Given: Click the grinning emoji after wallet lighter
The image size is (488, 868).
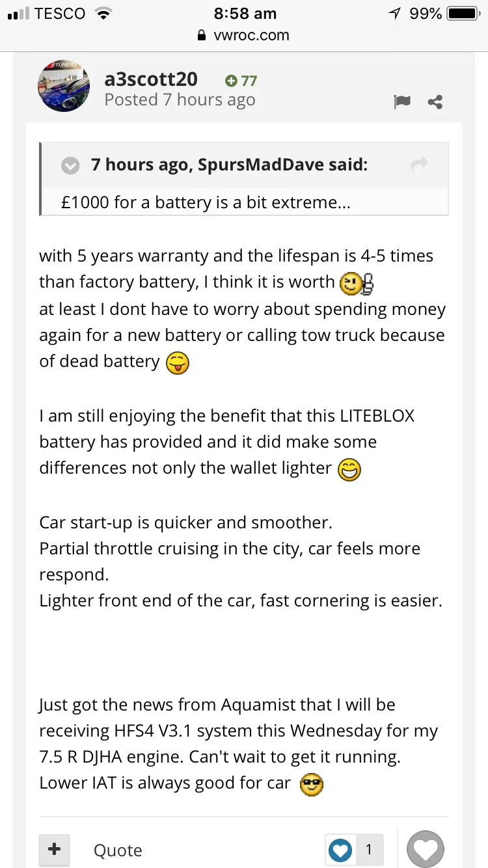Looking at the screenshot, I should 349,470.
